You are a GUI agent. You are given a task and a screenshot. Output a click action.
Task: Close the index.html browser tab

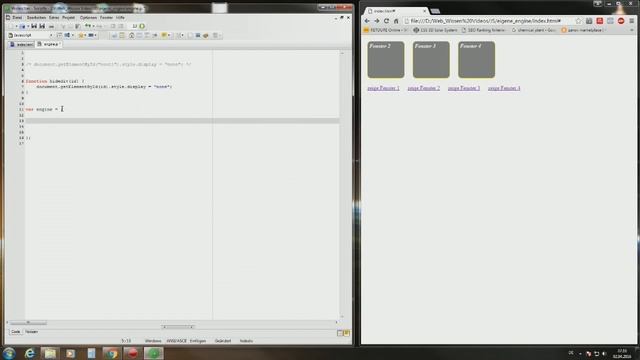click(x=424, y=11)
